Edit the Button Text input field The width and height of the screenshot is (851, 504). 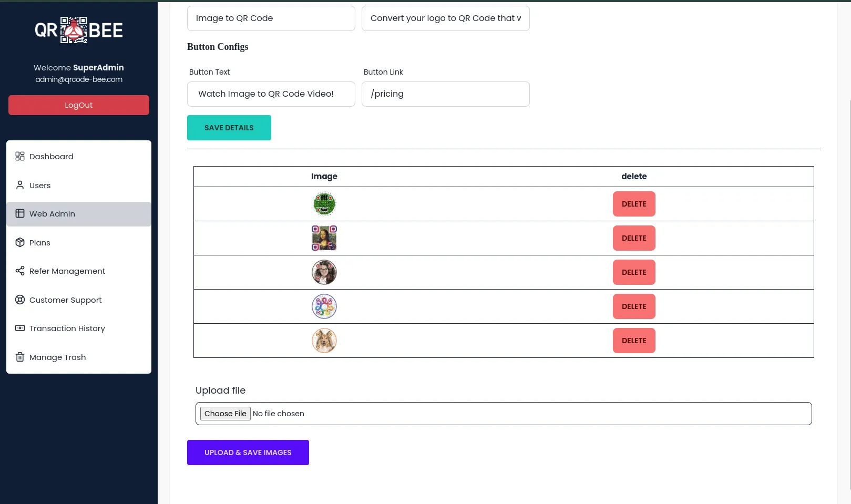(x=271, y=94)
